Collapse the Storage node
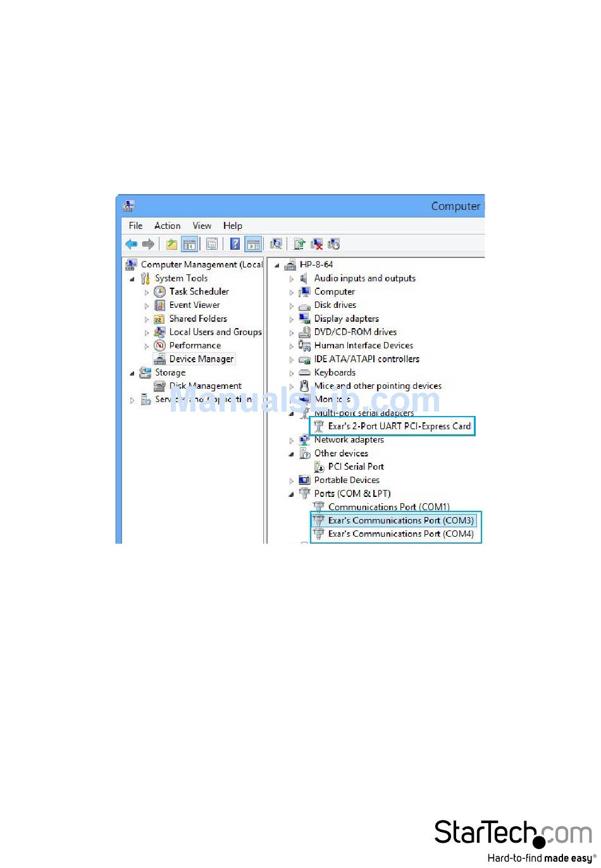Viewport: 601px width, 868px height. point(132,373)
